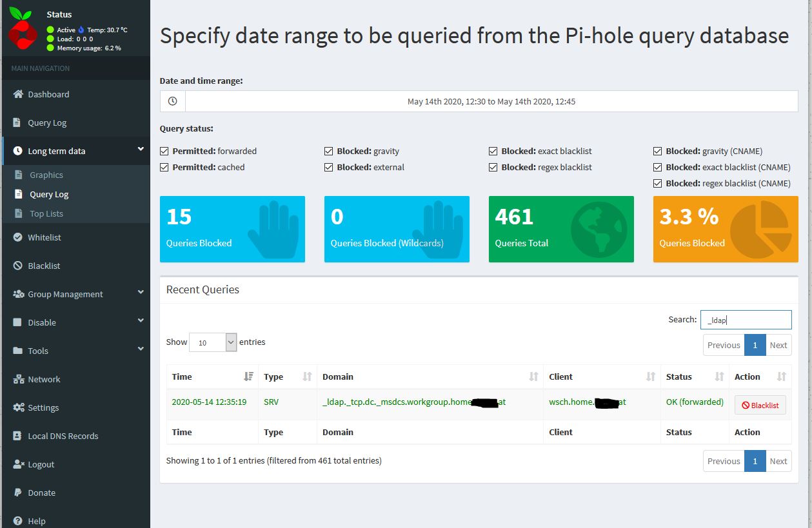Click inside the Search field
Screen dimensions: 812x528
[746, 319]
